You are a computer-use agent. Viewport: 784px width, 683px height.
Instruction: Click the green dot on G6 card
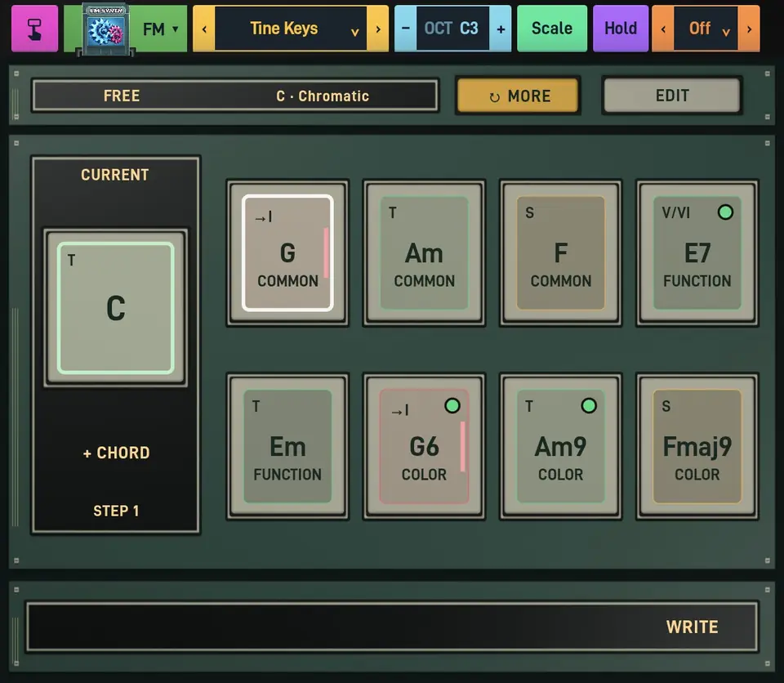(452, 406)
